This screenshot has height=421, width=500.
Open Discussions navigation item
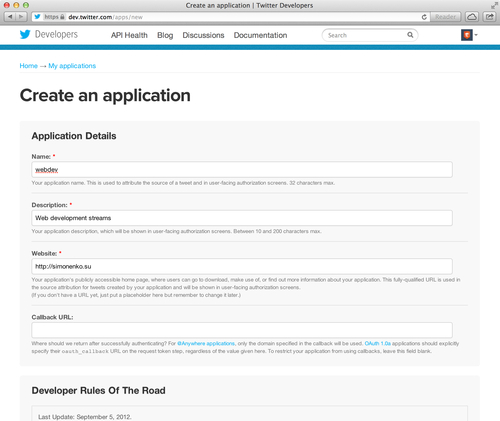click(x=203, y=35)
